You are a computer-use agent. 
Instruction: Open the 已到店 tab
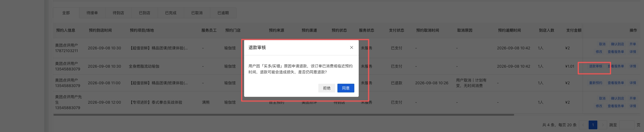click(x=145, y=13)
